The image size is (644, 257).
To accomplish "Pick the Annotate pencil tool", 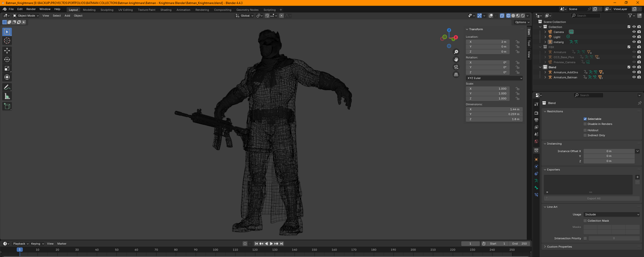I will pyautogui.click(x=7, y=87).
